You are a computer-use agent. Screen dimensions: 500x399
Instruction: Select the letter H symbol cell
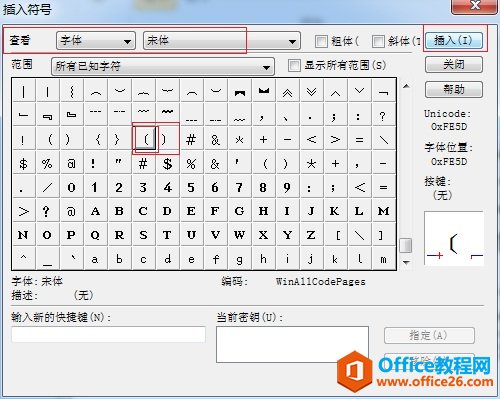(263, 211)
